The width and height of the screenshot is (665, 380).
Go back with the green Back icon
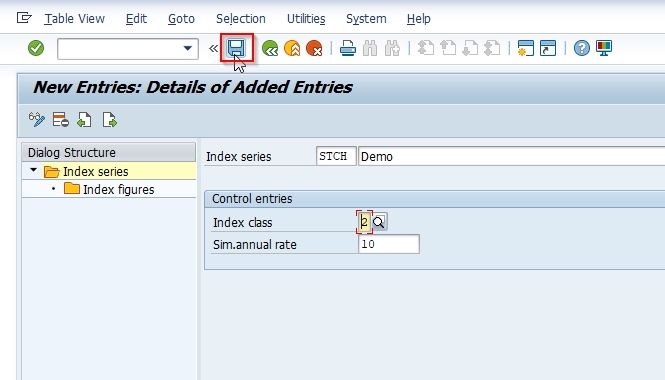pos(270,48)
